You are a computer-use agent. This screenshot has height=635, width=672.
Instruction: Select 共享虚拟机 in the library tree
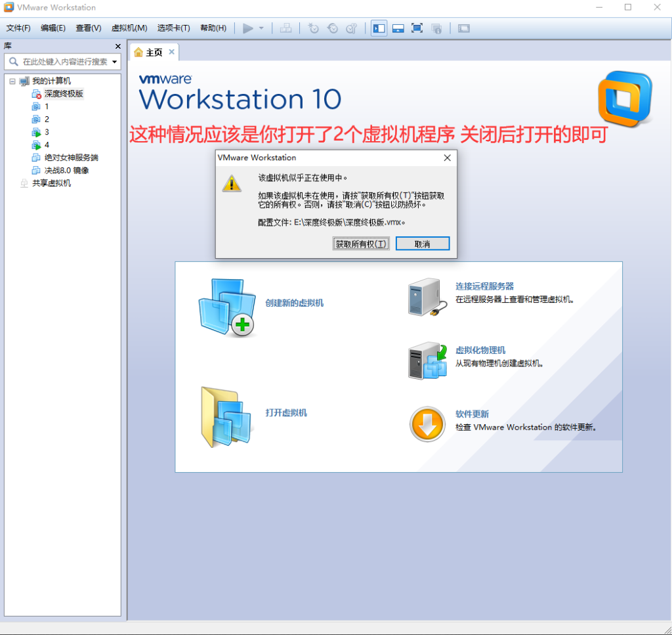click(x=51, y=183)
